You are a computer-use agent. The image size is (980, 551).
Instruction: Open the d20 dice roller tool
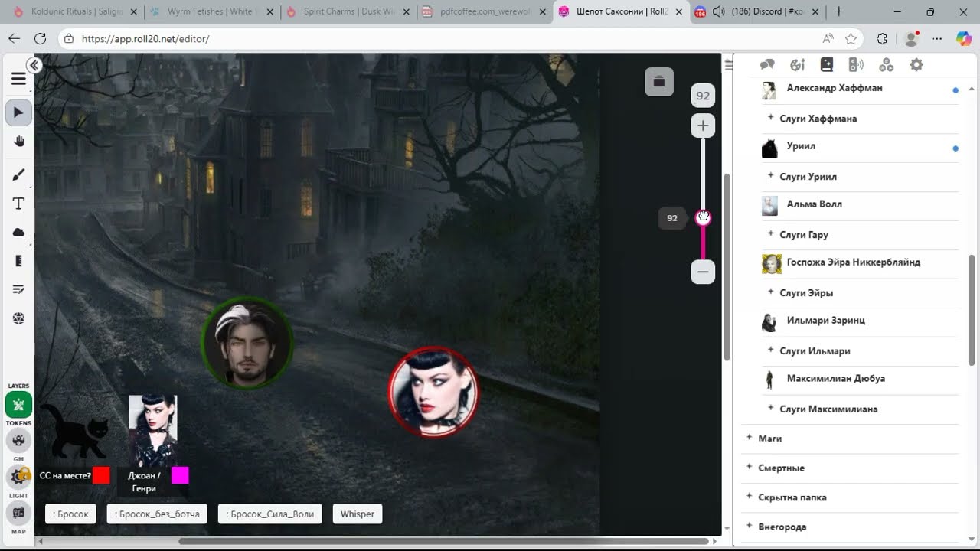18,318
